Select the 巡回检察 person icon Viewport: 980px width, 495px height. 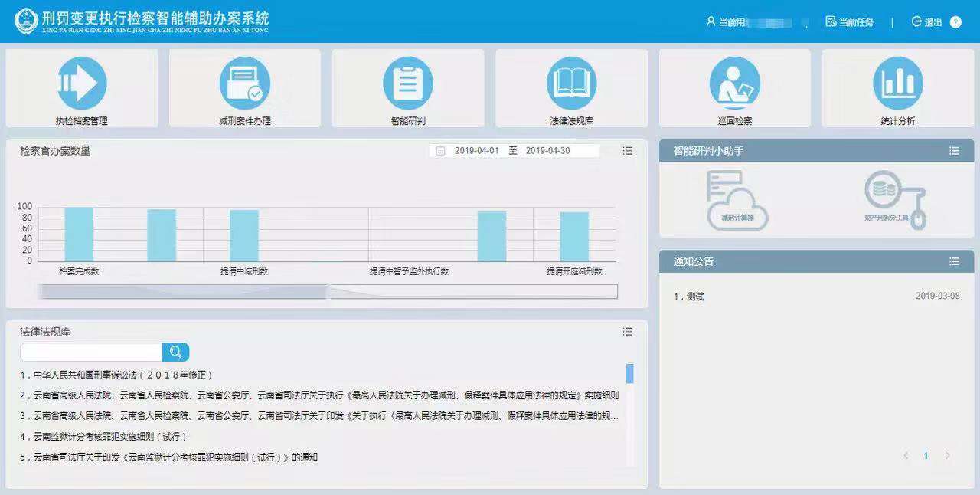tap(734, 84)
